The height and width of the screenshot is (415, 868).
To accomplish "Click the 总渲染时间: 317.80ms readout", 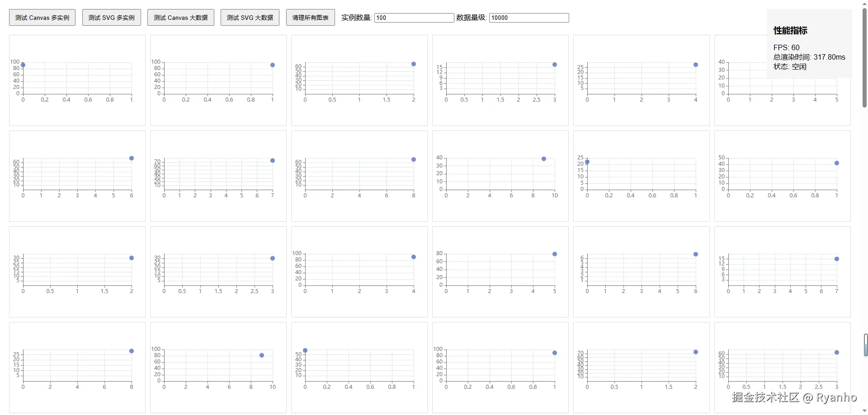I will coord(809,57).
